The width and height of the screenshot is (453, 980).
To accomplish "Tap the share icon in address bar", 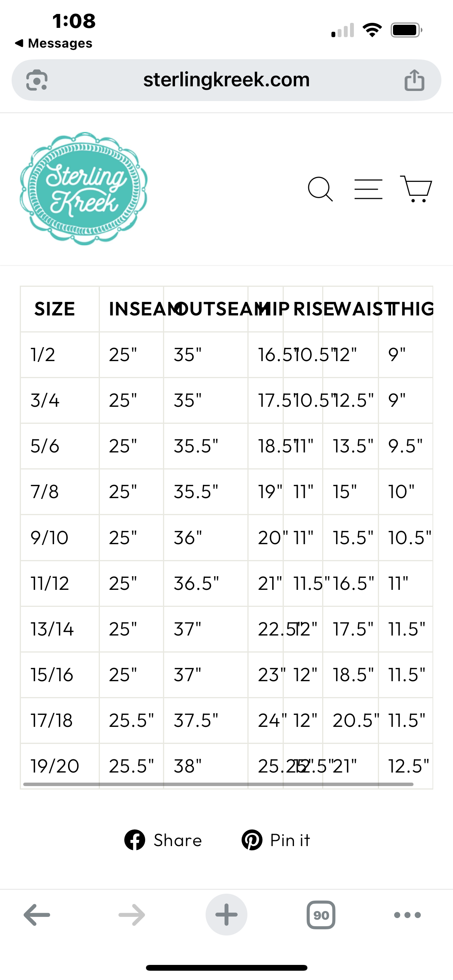I will point(414,80).
